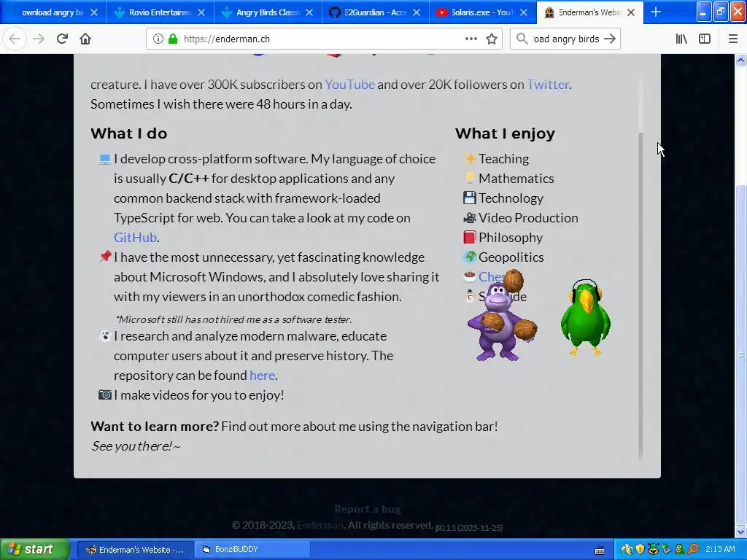The width and height of the screenshot is (747, 560).
Task: Click the movie camera Video Production icon
Action: [x=469, y=217]
